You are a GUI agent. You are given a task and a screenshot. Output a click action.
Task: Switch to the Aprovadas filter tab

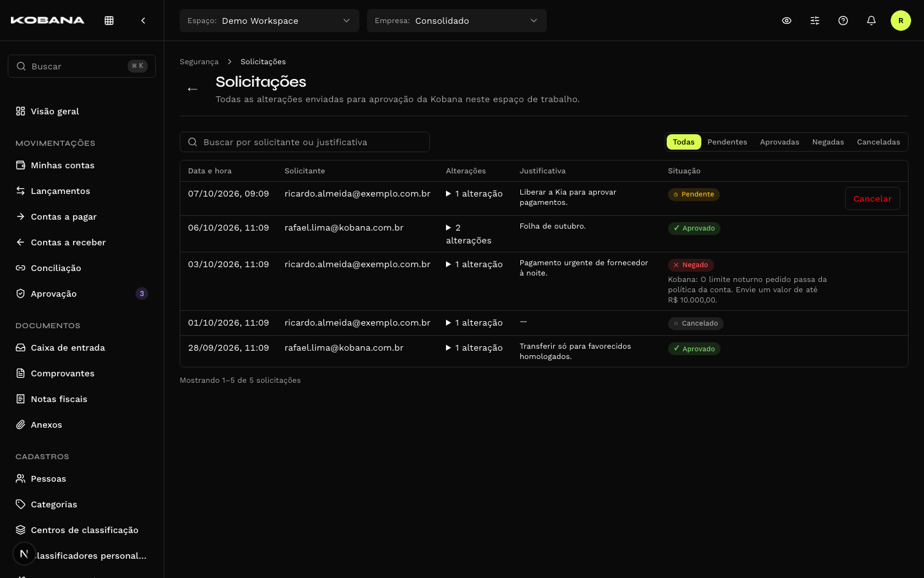coord(780,142)
